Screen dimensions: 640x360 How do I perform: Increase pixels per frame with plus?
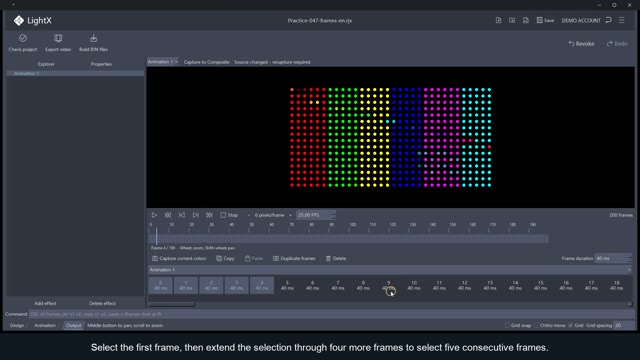[290, 215]
